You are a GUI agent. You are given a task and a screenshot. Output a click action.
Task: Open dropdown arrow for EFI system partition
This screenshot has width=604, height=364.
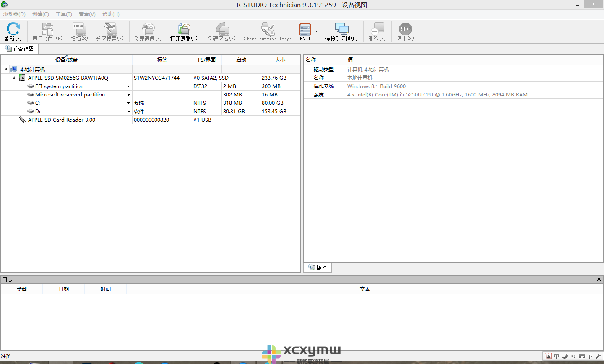point(128,86)
